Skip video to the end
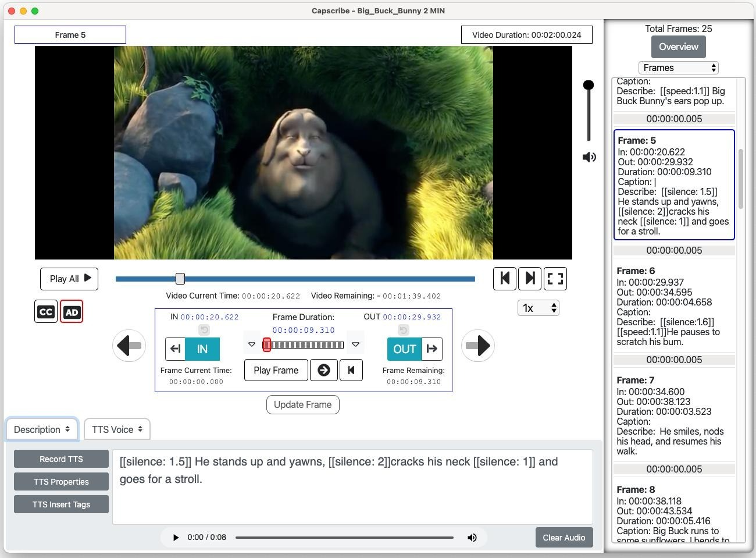 point(530,278)
